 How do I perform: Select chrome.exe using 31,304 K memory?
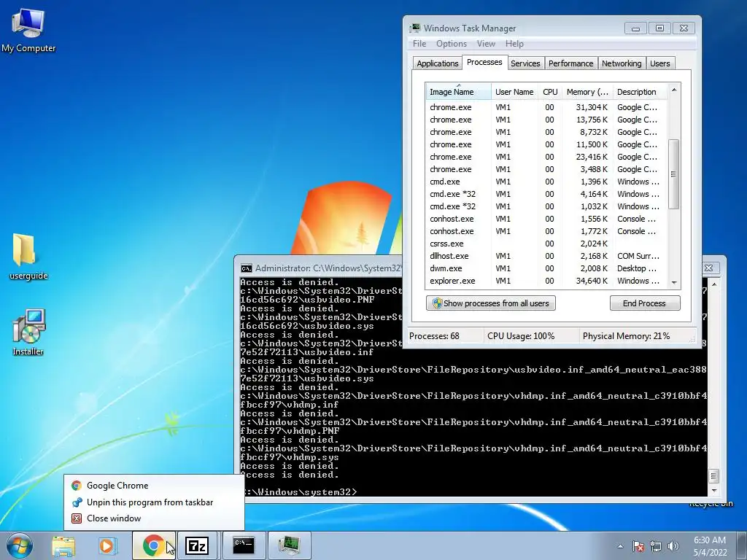(x=546, y=107)
